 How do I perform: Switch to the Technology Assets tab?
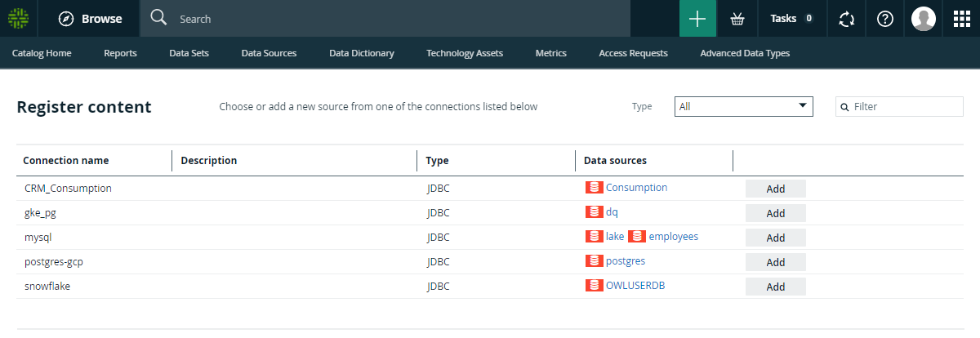point(464,53)
